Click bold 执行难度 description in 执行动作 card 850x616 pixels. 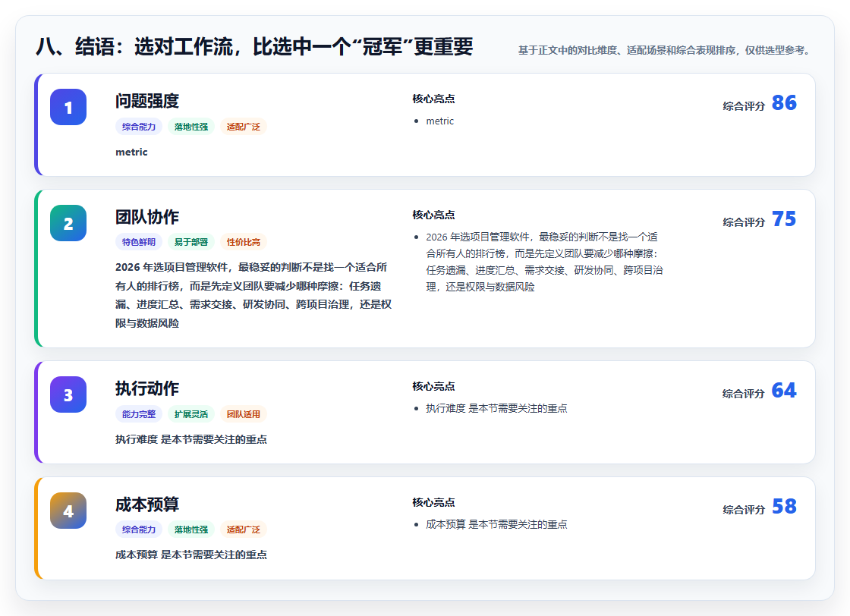[x=190, y=439]
